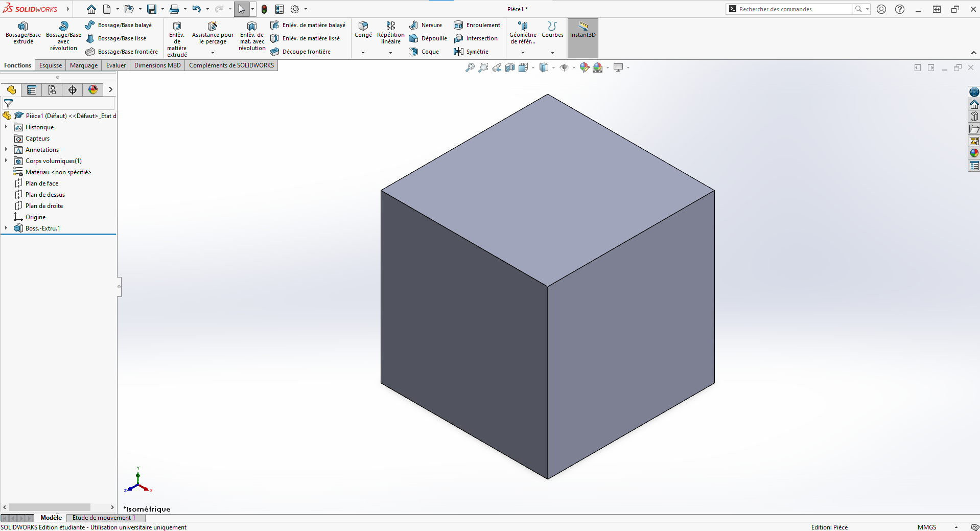Expand Boss.-Extru.1 feature node
Viewport: 980px width, 531px height.
point(6,228)
